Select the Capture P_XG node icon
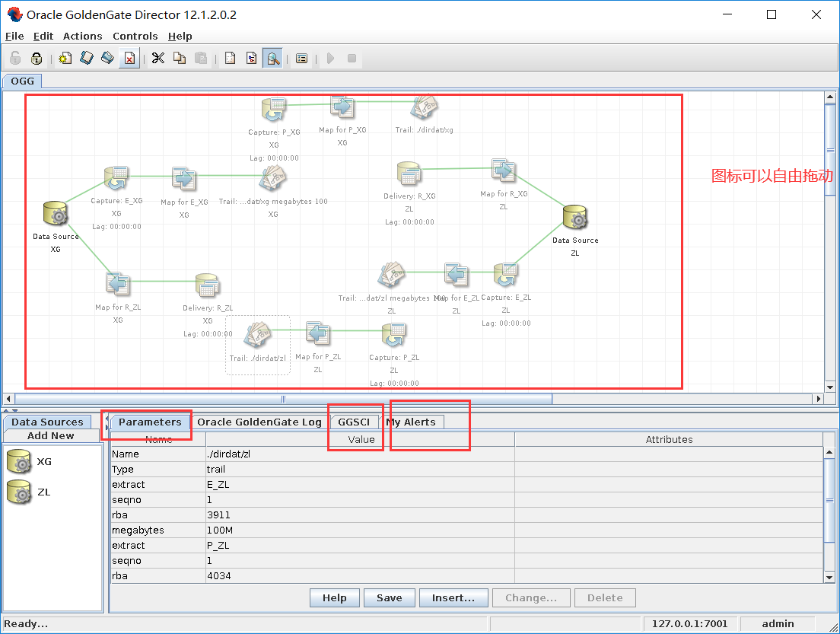This screenshot has height=634, width=840. tap(274, 110)
